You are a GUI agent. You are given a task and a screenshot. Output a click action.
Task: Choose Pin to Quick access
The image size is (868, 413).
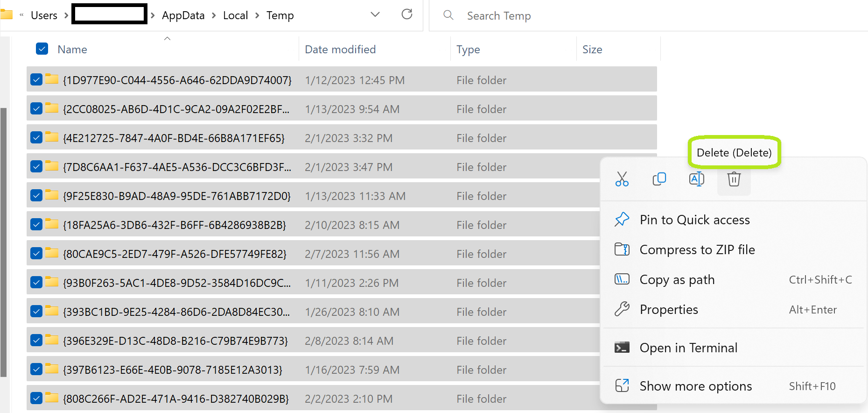695,220
